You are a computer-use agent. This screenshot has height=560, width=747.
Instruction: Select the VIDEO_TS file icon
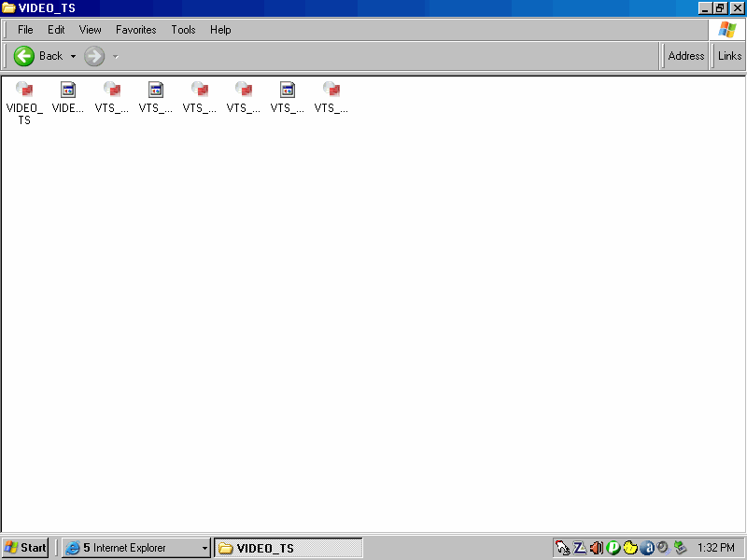24,90
